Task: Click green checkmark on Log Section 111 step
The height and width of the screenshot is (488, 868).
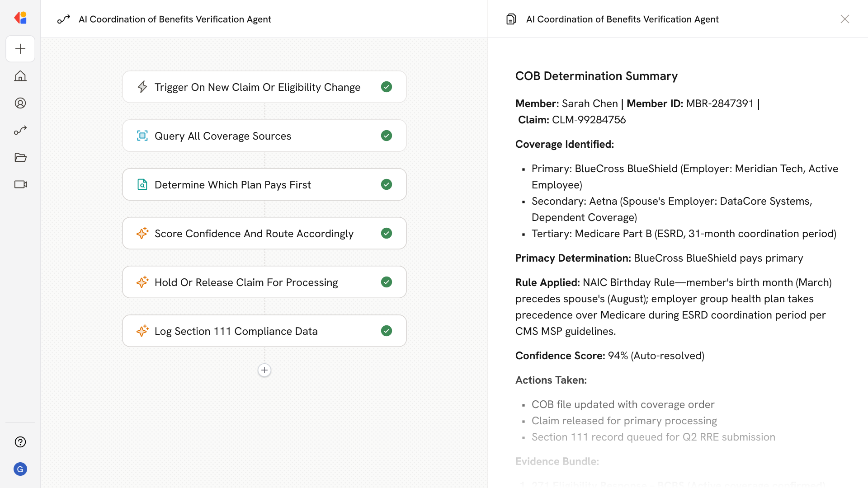Action: coord(386,331)
